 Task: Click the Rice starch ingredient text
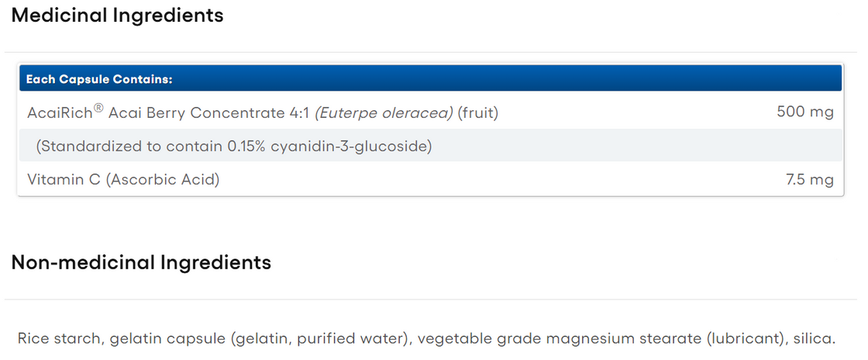click(x=59, y=339)
